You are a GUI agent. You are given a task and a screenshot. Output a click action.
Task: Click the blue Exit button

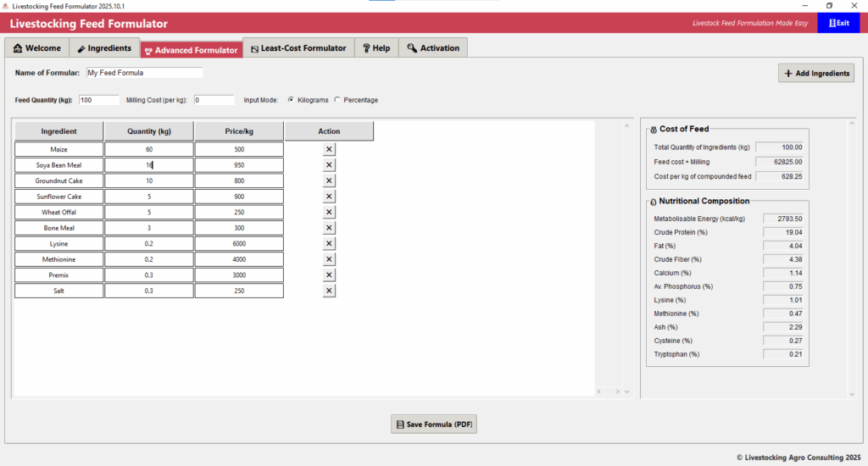[x=838, y=23]
